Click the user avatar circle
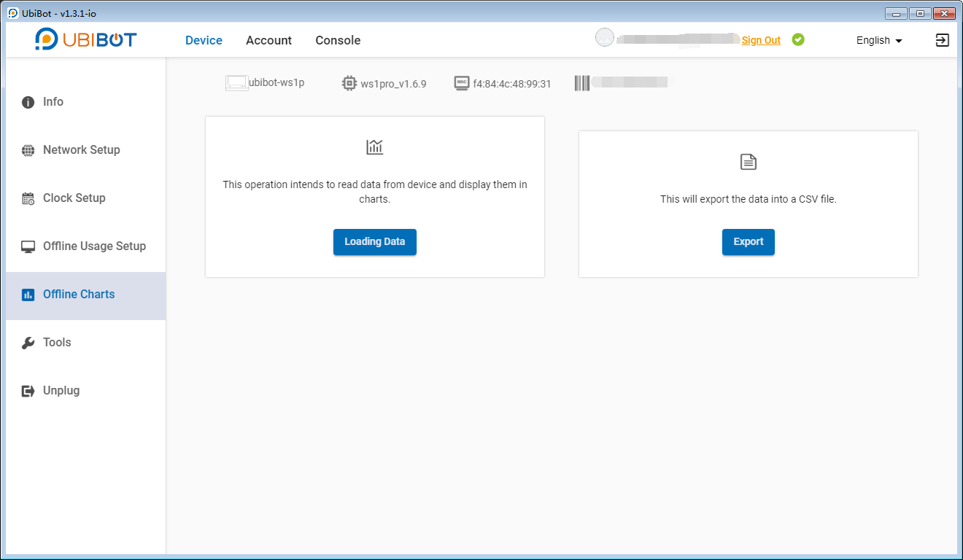Viewport: 963px width, 560px height. 605,37
